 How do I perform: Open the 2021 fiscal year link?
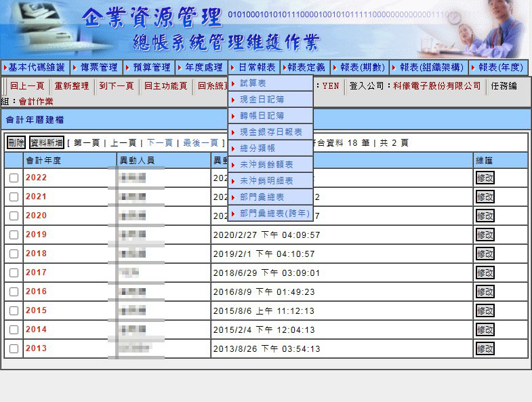click(37, 197)
